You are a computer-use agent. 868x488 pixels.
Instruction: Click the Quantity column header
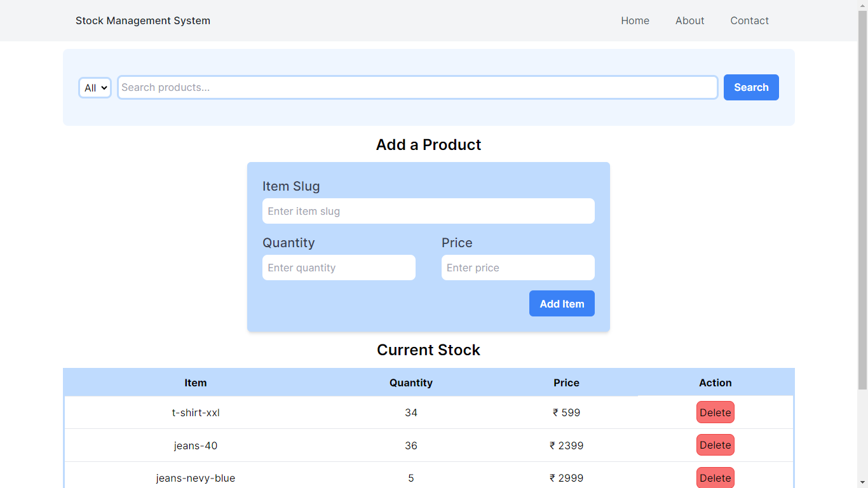click(x=411, y=383)
